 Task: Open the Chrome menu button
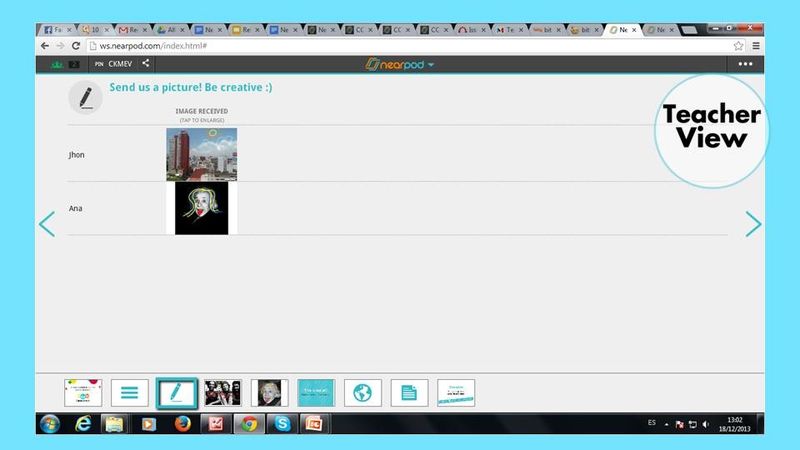point(756,46)
